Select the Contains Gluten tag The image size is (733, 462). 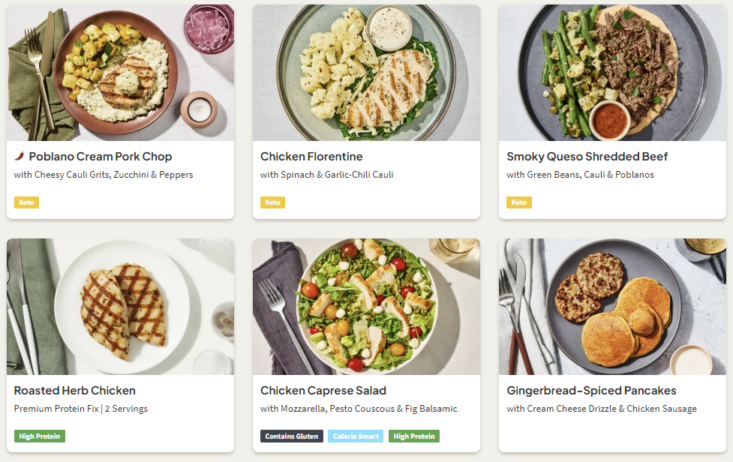(x=292, y=436)
